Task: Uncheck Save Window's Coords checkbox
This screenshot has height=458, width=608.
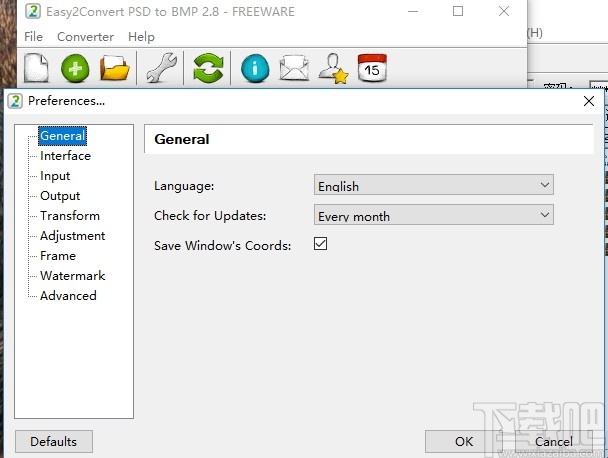Action: tap(320, 244)
